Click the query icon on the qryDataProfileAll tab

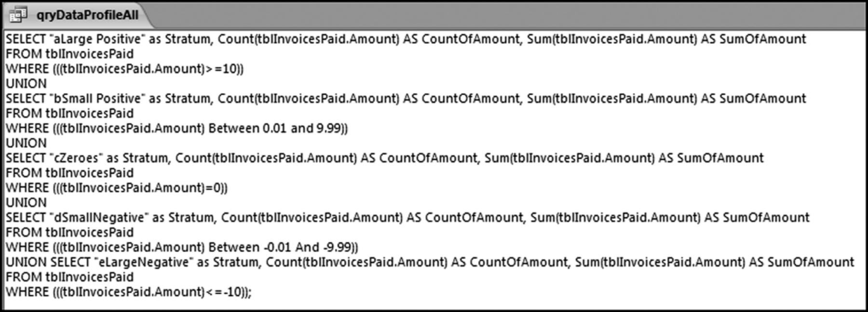click(x=18, y=15)
